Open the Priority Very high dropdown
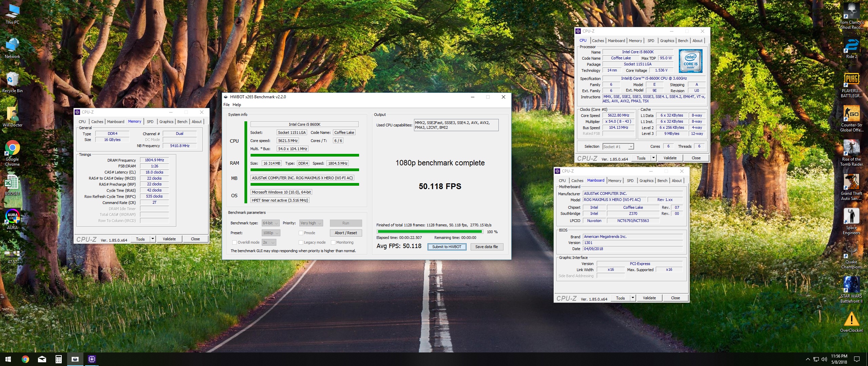Image resolution: width=868 pixels, height=366 pixels. tap(311, 223)
